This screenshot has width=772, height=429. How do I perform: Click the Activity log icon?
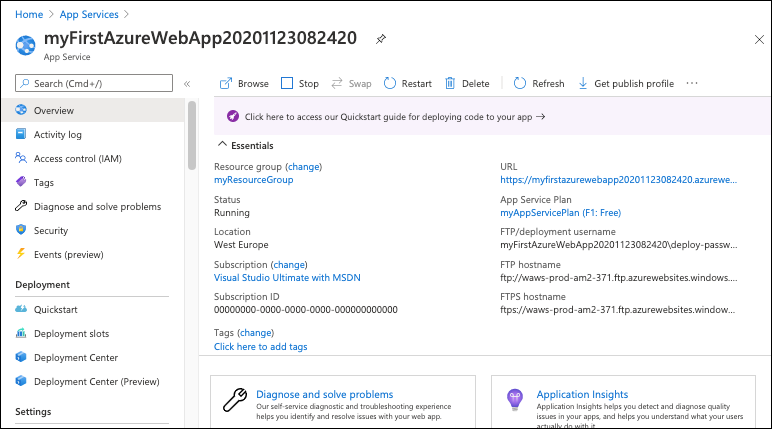(21, 134)
